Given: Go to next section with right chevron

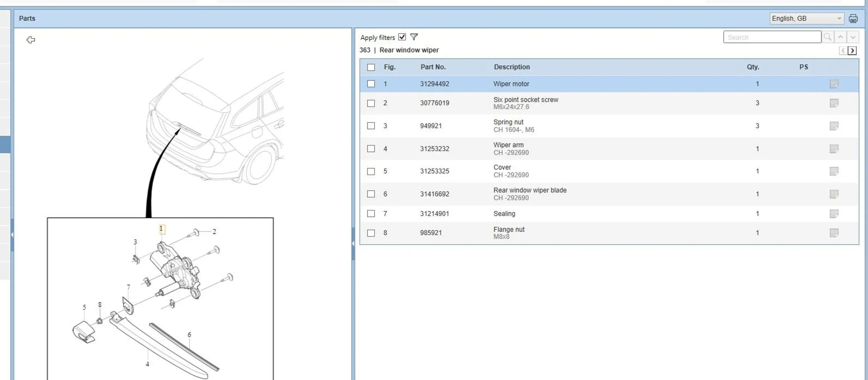Looking at the screenshot, I should click(852, 51).
